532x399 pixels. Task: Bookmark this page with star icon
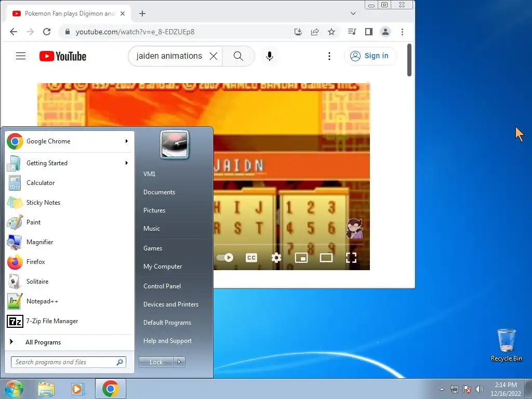tap(331, 32)
